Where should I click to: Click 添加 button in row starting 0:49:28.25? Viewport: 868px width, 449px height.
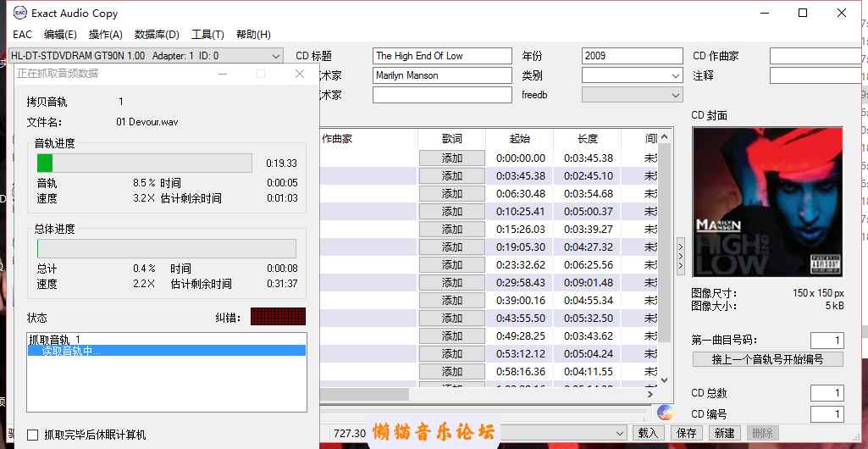pos(451,335)
